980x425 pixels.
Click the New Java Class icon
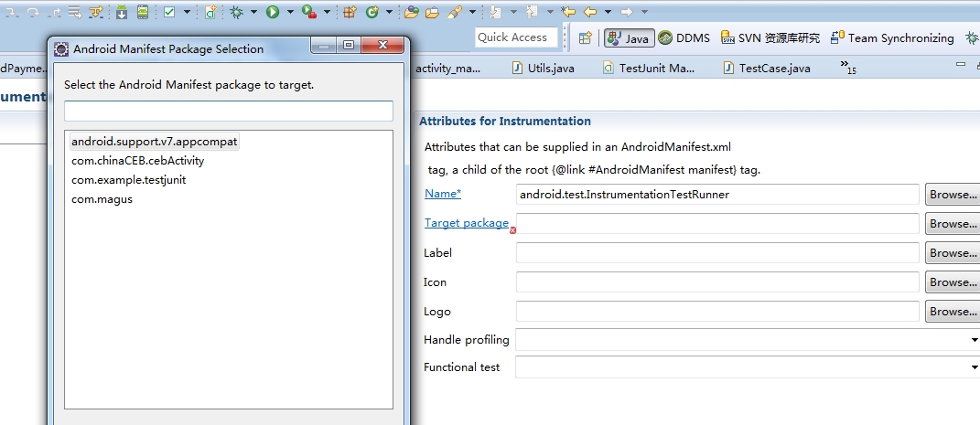pos(372,11)
